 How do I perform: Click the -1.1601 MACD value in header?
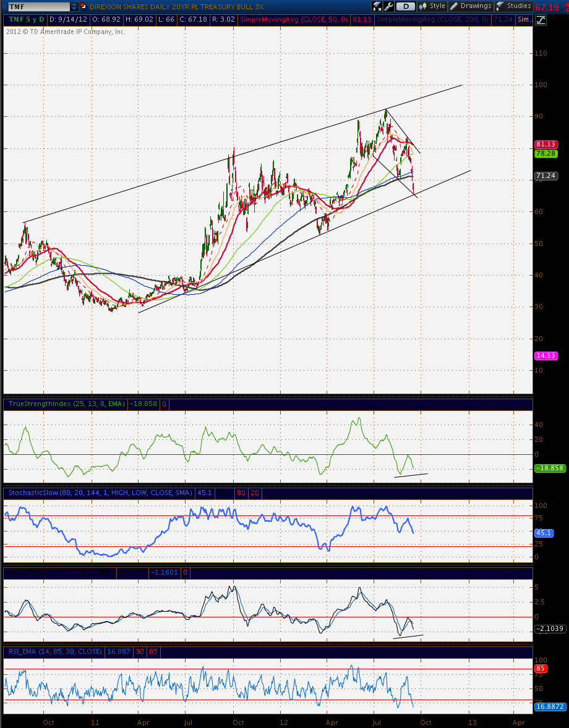165,572
